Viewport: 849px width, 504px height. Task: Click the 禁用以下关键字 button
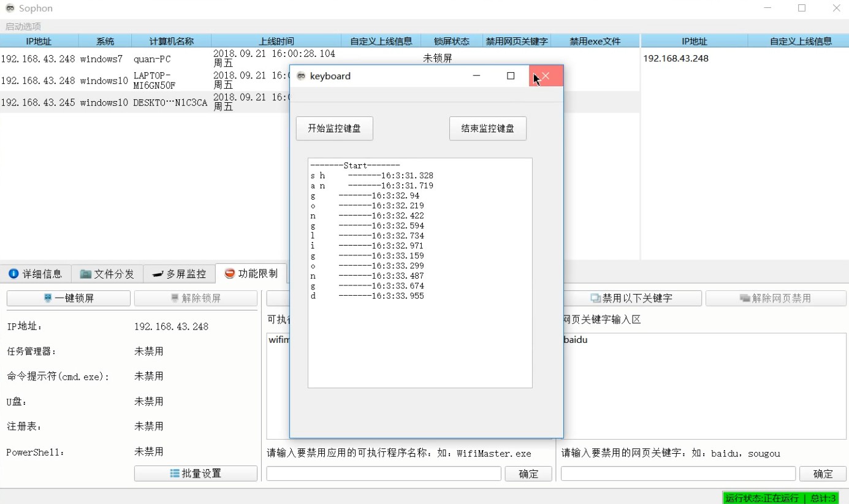click(631, 298)
